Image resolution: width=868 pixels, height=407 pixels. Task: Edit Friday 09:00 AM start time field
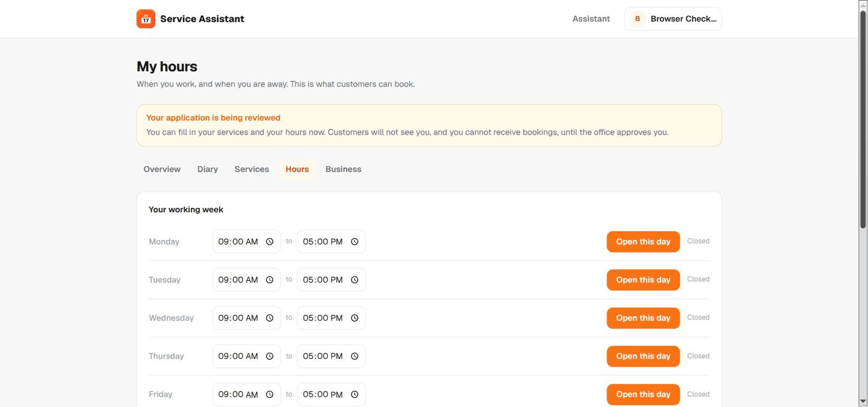(x=247, y=394)
